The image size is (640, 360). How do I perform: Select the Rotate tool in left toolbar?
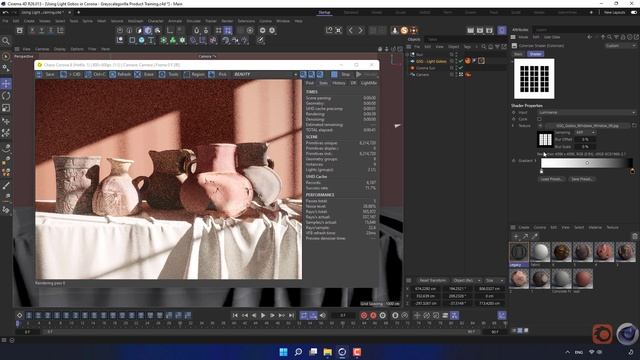pos(6,96)
